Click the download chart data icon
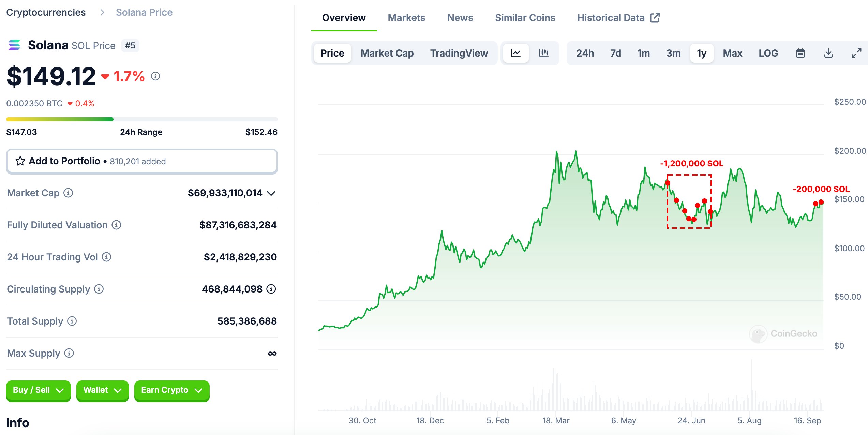 pos(828,53)
